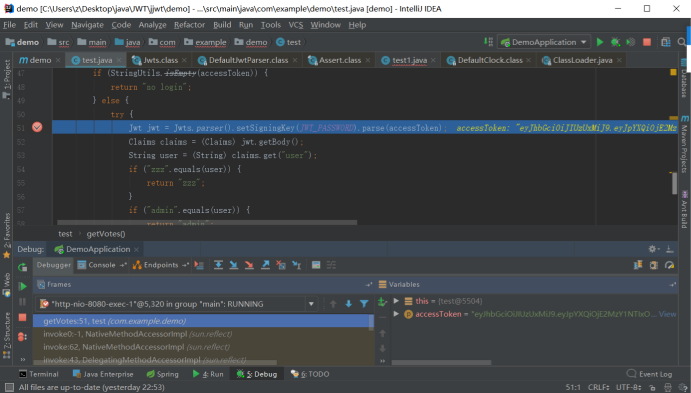This screenshot has height=393, width=691.
Task: Click View link for accessToken value
Action: click(667, 314)
